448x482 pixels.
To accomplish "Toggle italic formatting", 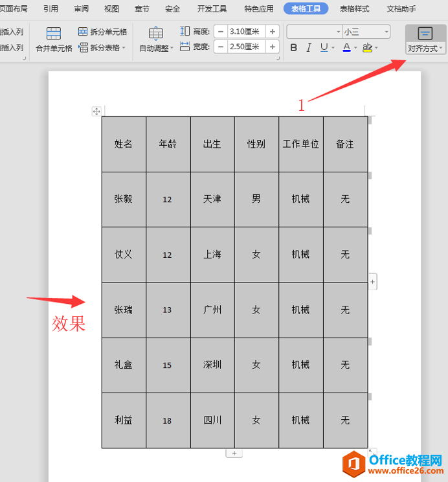I will click(309, 48).
